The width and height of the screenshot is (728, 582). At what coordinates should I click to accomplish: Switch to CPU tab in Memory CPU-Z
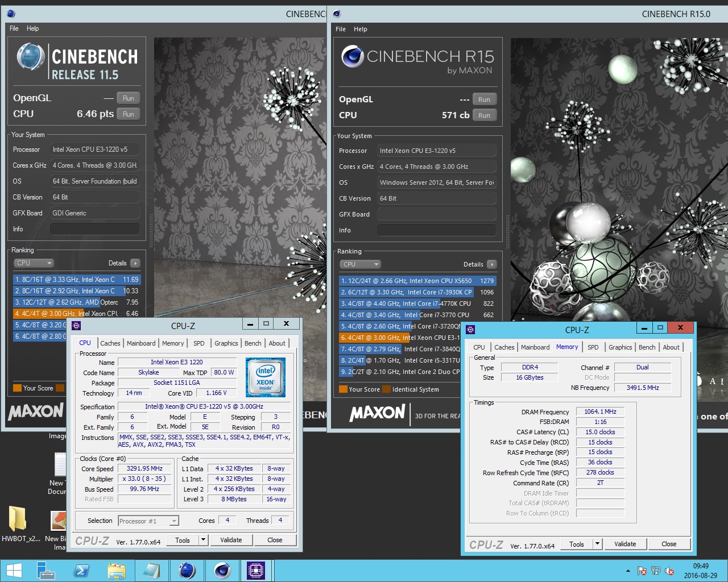pos(479,347)
